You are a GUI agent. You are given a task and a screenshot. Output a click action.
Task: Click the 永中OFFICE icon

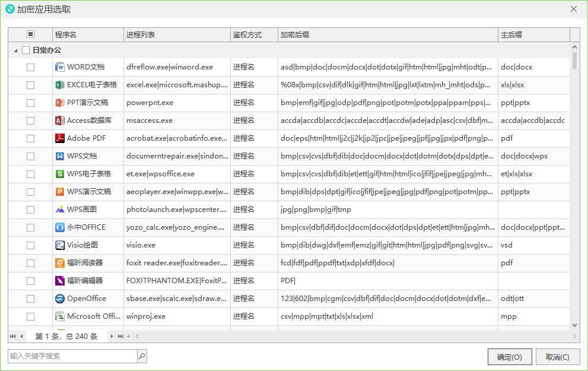[x=59, y=227]
